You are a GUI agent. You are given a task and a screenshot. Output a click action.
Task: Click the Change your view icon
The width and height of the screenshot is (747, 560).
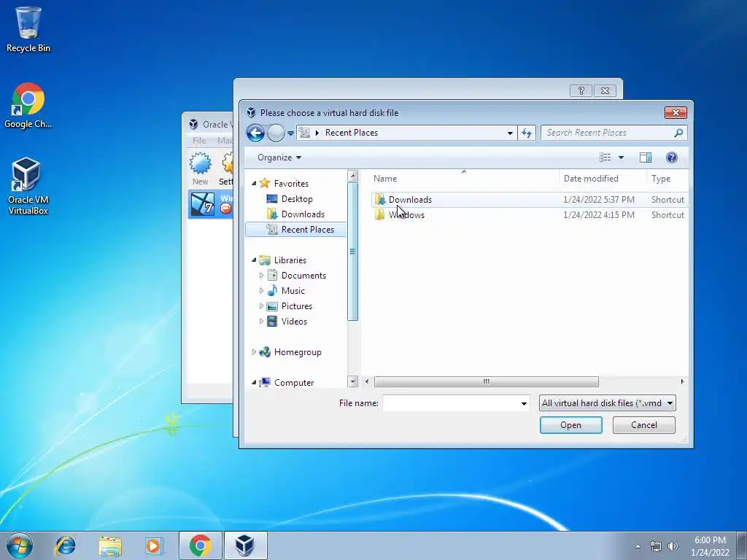coord(605,157)
